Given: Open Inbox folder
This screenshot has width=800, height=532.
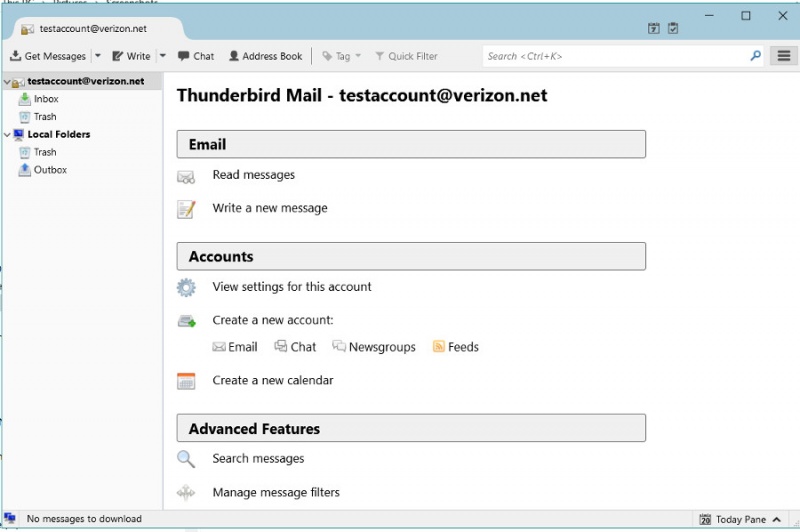Looking at the screenshot, I should [x=46, y=99].
